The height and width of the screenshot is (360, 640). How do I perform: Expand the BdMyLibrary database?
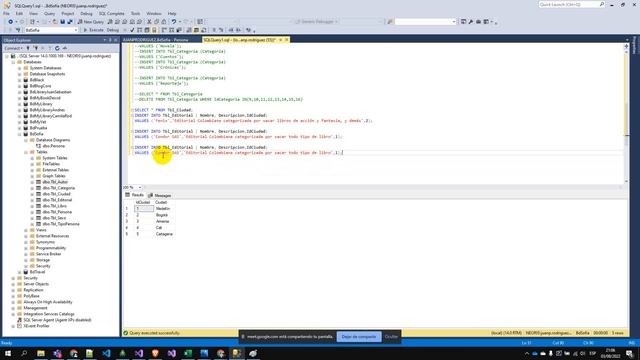[20, 104]
